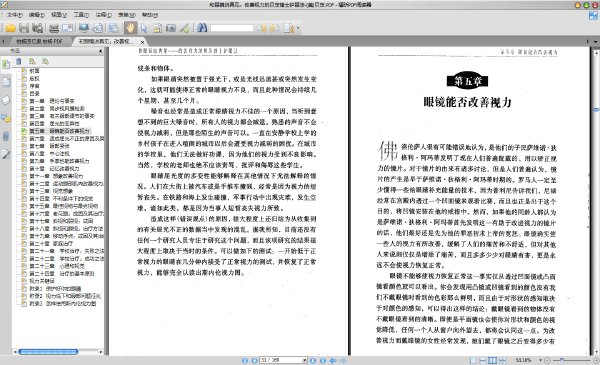Image resolution: width=600 pixels, height=365 pixels.
Task: Click the zoom out minus button
Action: click(x=547, y=360)
